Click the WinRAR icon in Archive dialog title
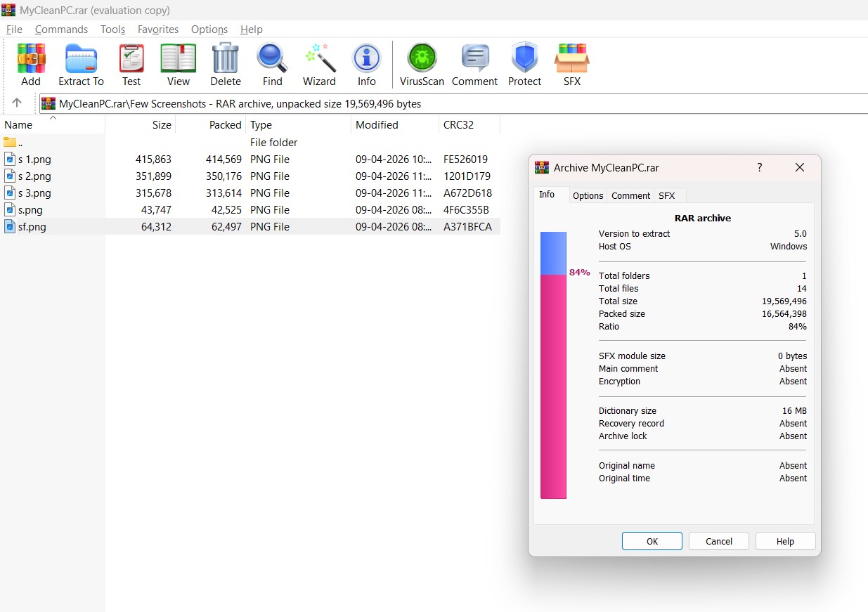868x612 pixels. pos(542,167)
